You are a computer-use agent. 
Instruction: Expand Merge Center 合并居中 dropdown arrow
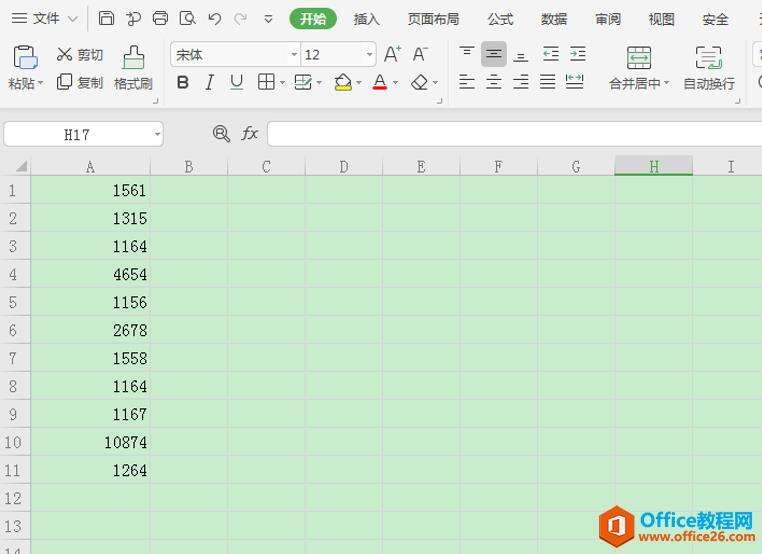666,83
